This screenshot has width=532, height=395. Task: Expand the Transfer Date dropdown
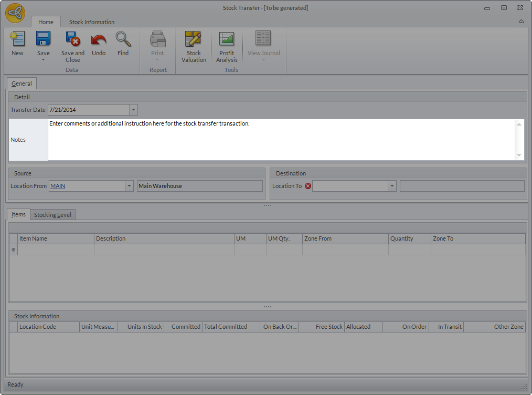click(x=133, y=110)
